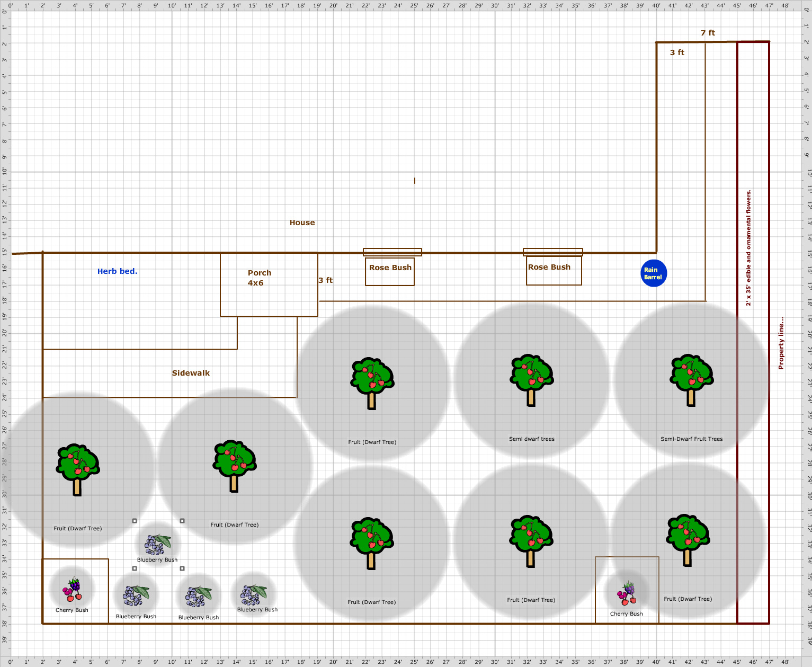Click the small window rectangle above right Rose Bush
The width and height of the screenshot is (812, 667).
point(553,252)
